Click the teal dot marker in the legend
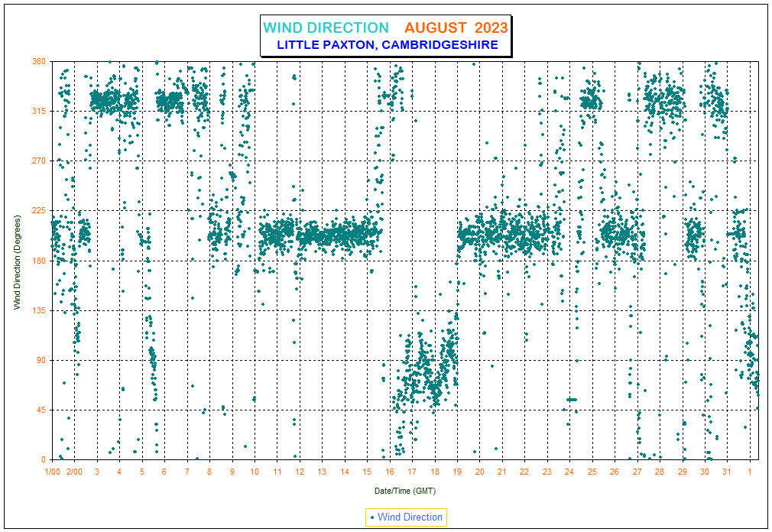The width and height of the screenshot is (772, 532). 372,517
